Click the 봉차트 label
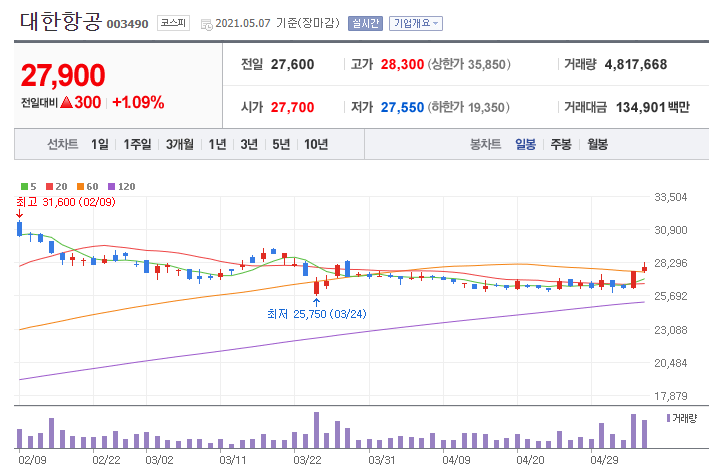 click(x=486, y=144)
